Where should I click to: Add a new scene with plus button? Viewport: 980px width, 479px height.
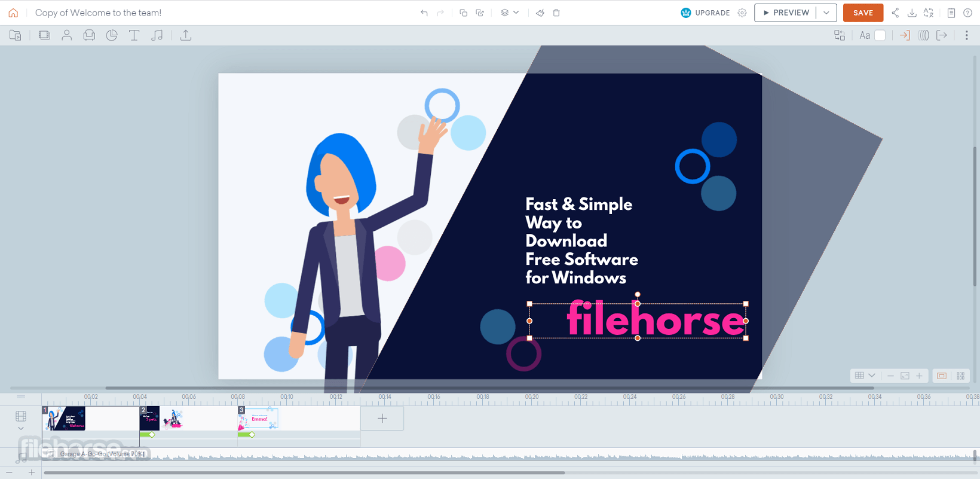[382, 419]
